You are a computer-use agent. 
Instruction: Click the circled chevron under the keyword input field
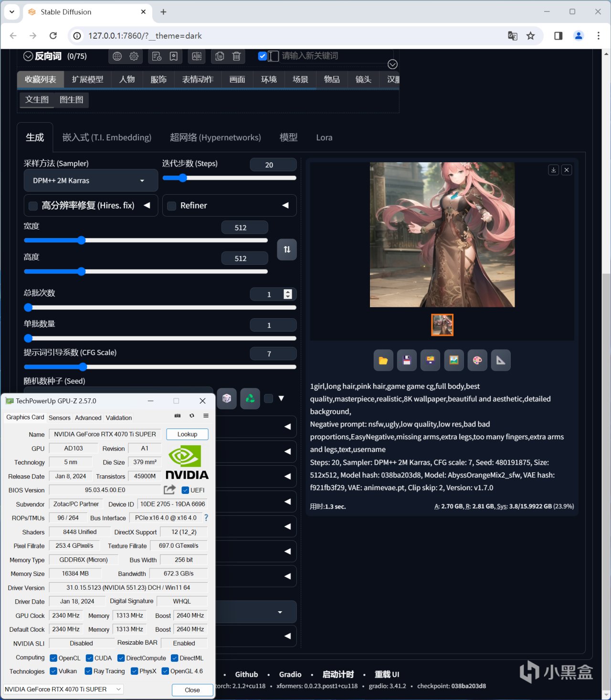pos(392,64)
